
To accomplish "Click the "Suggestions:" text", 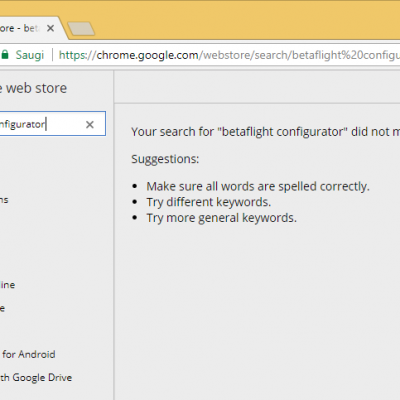I will pos(165,159).
